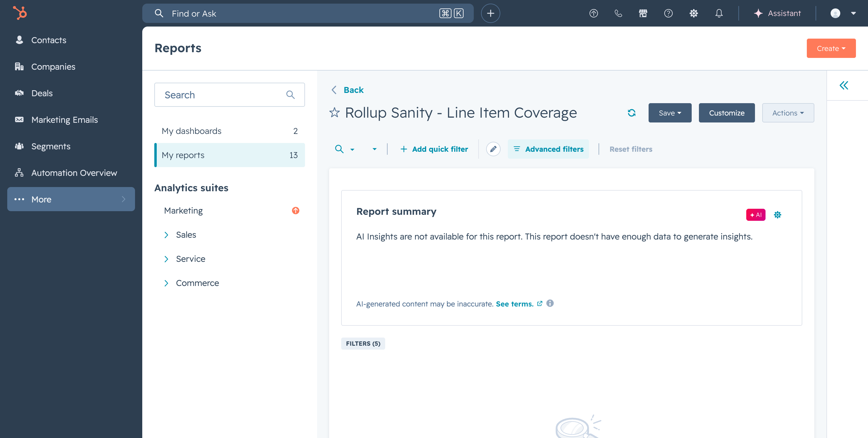Collapse the right panel with the double chevron
Image resolution: width=868 pixels, height=438 pixels.
click(843, 85)
